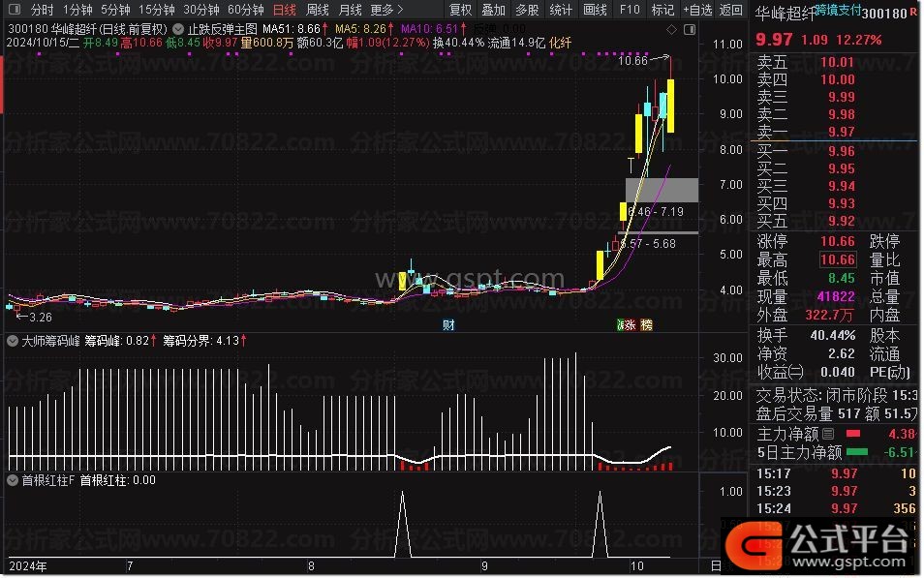
Task: Click the 标记 mark button
Action: pyautogui.click(x=662, y=10)
